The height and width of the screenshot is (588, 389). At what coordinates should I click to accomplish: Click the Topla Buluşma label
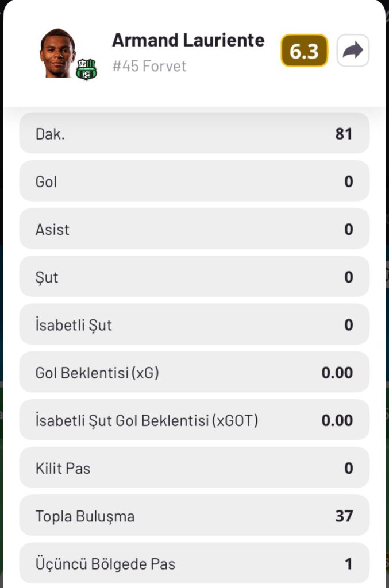click(85, 516)
